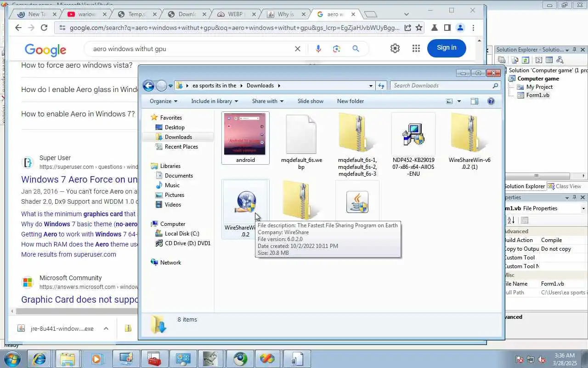This screenshot has height=368, width=588.
Task: Open Explorer Help question mark icon
Action: [x=491, y=101]
